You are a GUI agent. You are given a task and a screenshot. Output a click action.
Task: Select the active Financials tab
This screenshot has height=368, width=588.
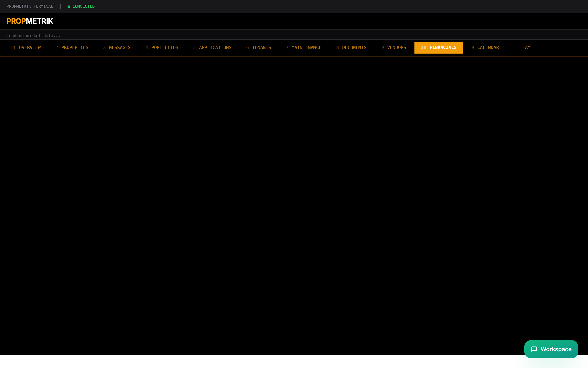click(439, 48)
